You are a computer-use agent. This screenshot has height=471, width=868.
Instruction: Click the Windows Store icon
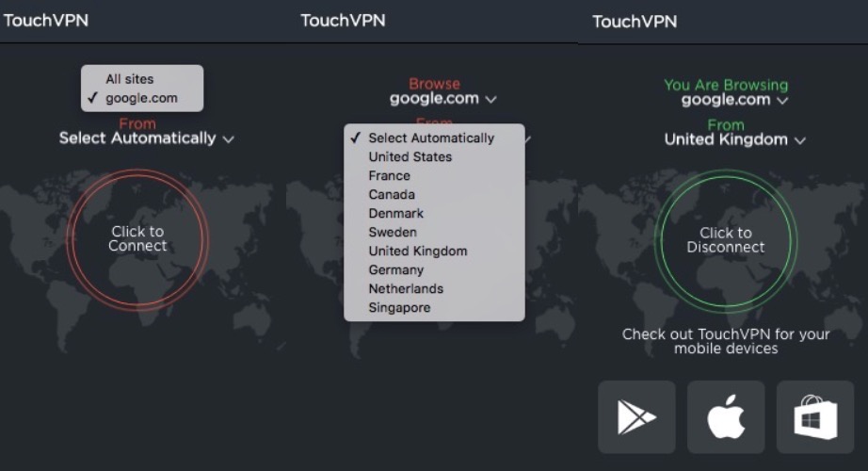(815, 417)
